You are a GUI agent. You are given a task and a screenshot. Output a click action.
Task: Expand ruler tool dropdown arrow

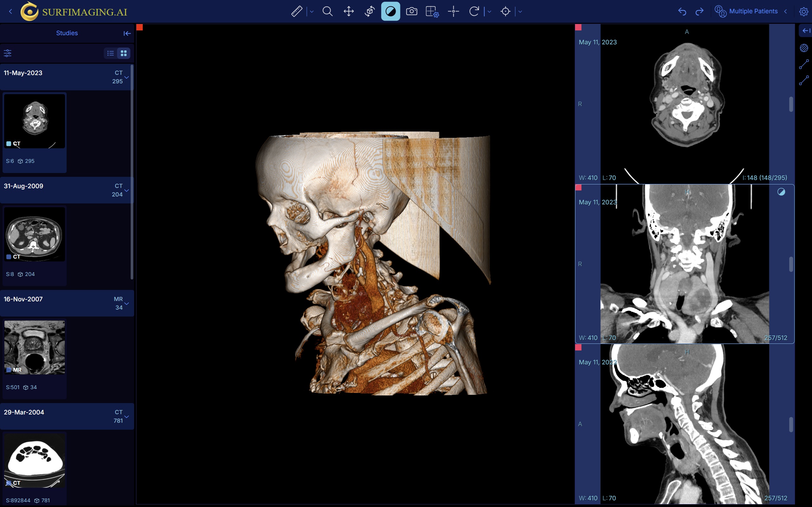coord(312,12)
